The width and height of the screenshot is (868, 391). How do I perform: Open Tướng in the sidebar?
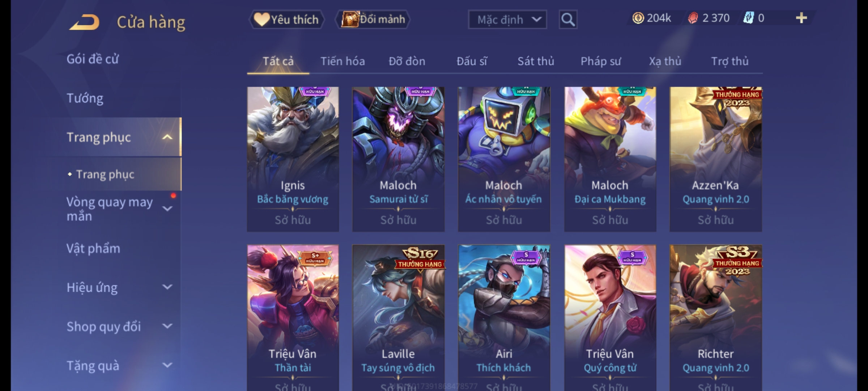(85, 98)
